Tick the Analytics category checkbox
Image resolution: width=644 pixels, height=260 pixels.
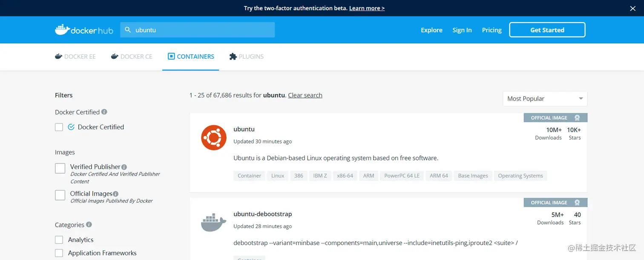click(x=59, y=240)
